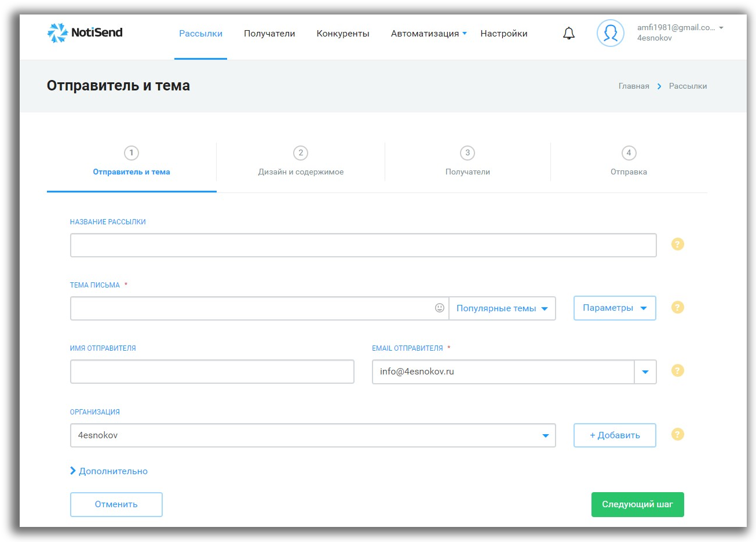The width and height of the screenshot is (756, 542).
Task: Click step 3 circle icon
Action: pyautogui.click(x=468, y=153)
